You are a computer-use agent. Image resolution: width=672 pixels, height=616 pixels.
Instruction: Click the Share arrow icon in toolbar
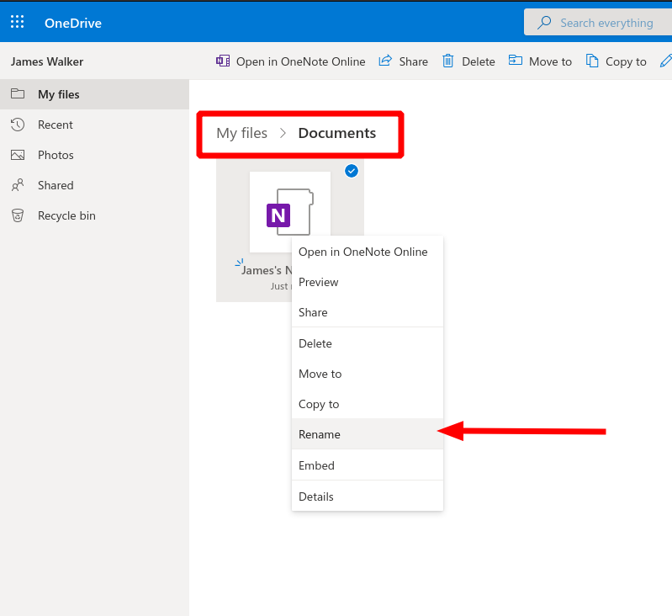(x=385, y=61)
